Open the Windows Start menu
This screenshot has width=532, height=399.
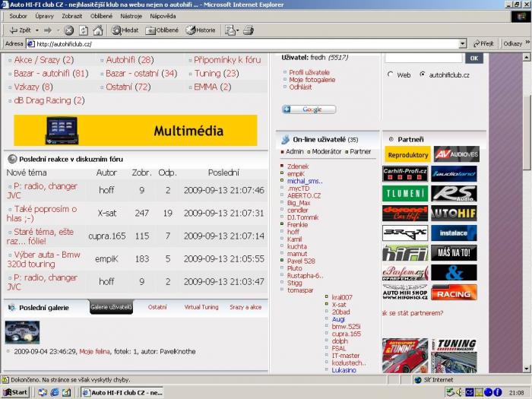click(15, 392)
